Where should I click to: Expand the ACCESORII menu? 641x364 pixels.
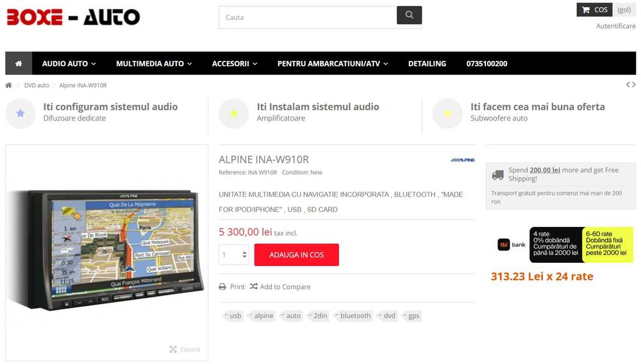click(x=234, y=63)
